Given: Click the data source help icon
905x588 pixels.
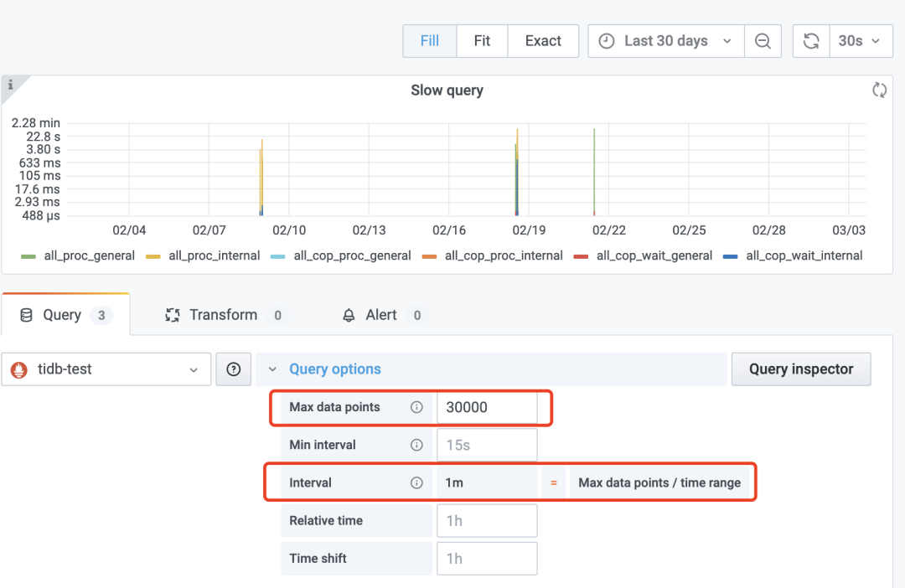Looking at the screenshot, I should tap(234, 369).
